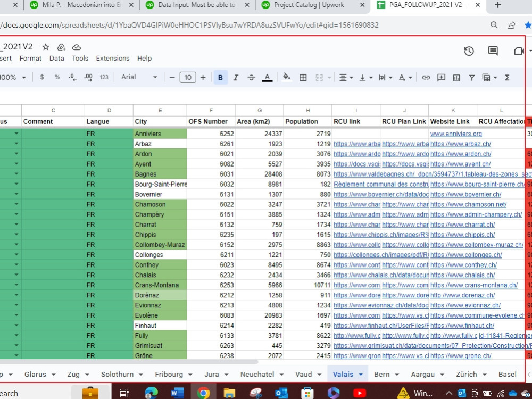Click functions sigma icon

(x=507, y=78)
